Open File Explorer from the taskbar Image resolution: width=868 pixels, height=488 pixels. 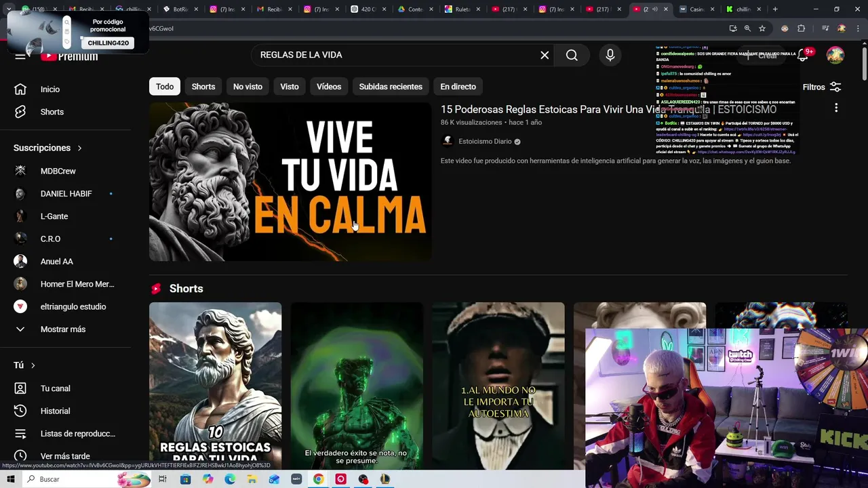point(252,479)
